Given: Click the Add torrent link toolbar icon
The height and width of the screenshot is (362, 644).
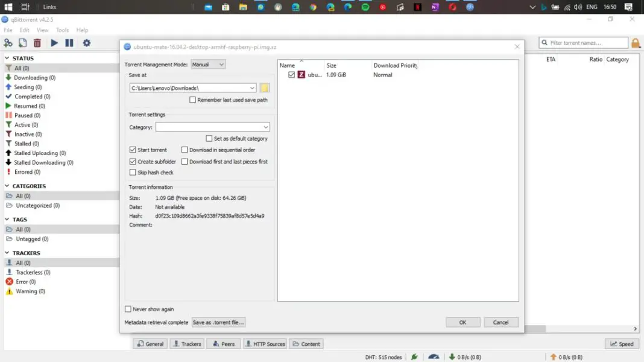Looking at the screenshot, I should click(8, 43).
